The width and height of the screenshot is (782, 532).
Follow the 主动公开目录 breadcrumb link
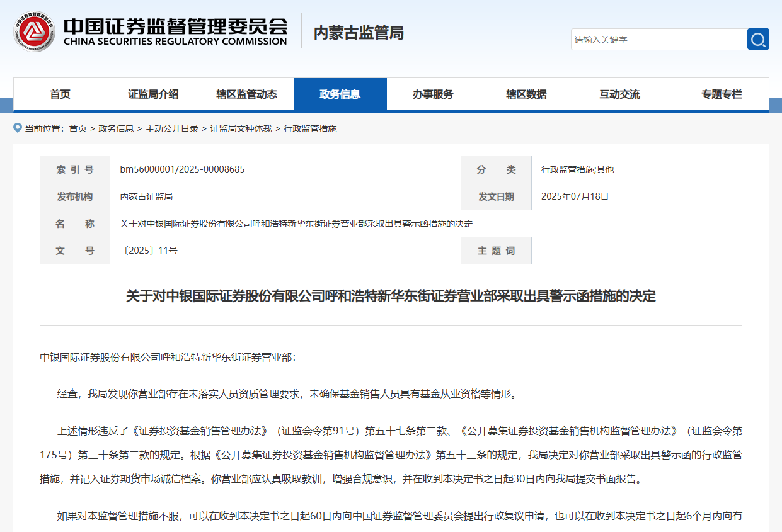coord(172,128)
